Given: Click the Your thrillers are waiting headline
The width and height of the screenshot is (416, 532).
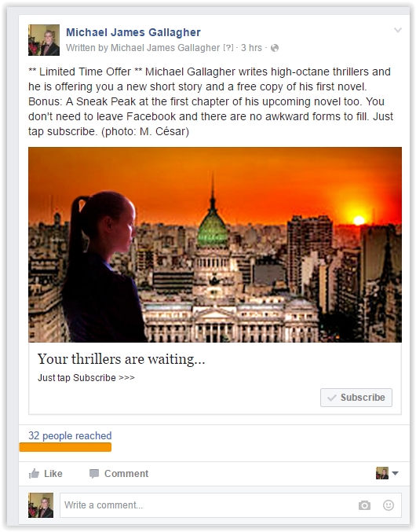Looking at the screenshot, I should tap(122, 359).
